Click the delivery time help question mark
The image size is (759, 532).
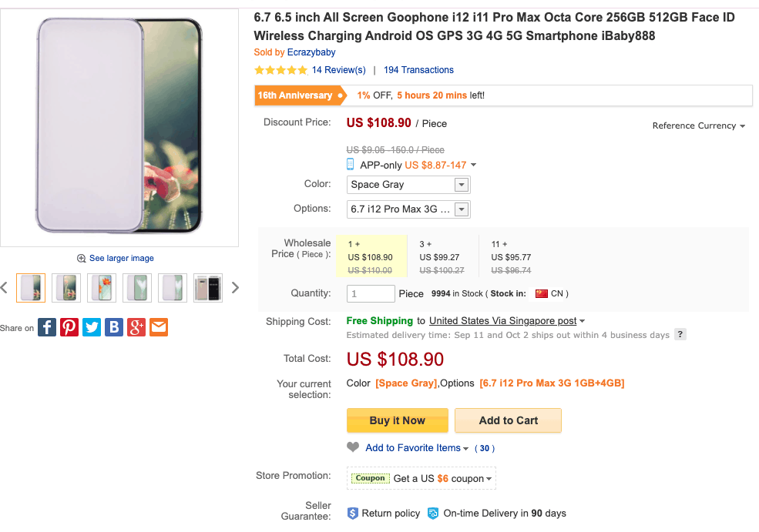tap(680, 334)
